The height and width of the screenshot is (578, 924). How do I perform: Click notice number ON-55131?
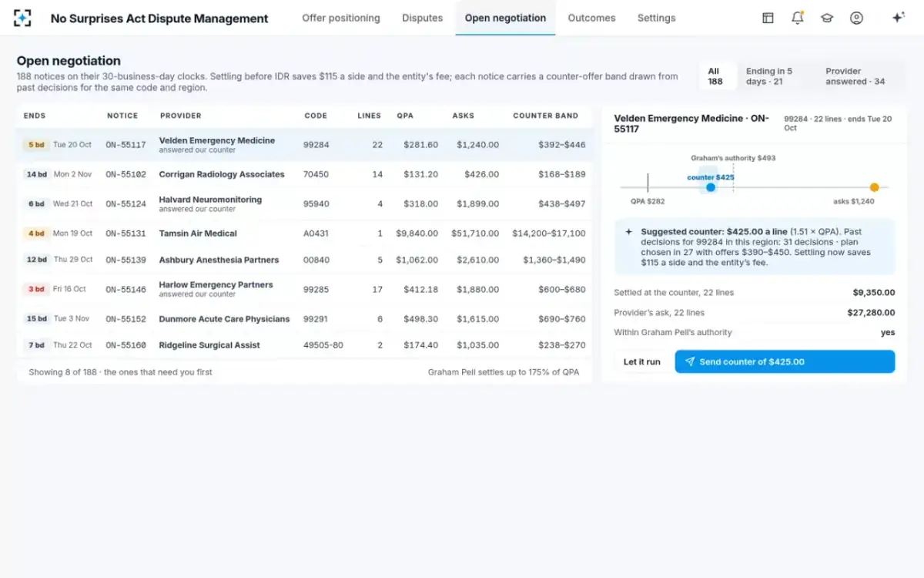(x=126, y=234)
